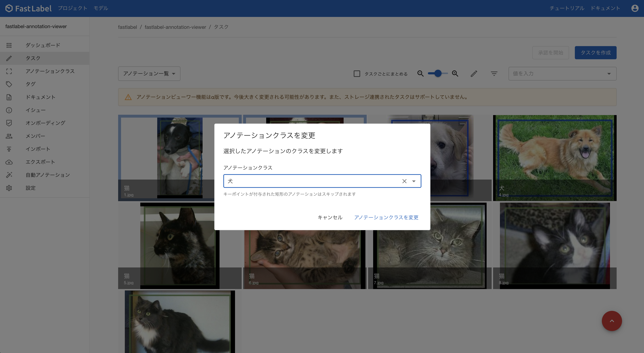Click the fastlabel-annotation-viewer breadcrumb link
This screenshot has width=644, height=353.
[x=175, y=27]
